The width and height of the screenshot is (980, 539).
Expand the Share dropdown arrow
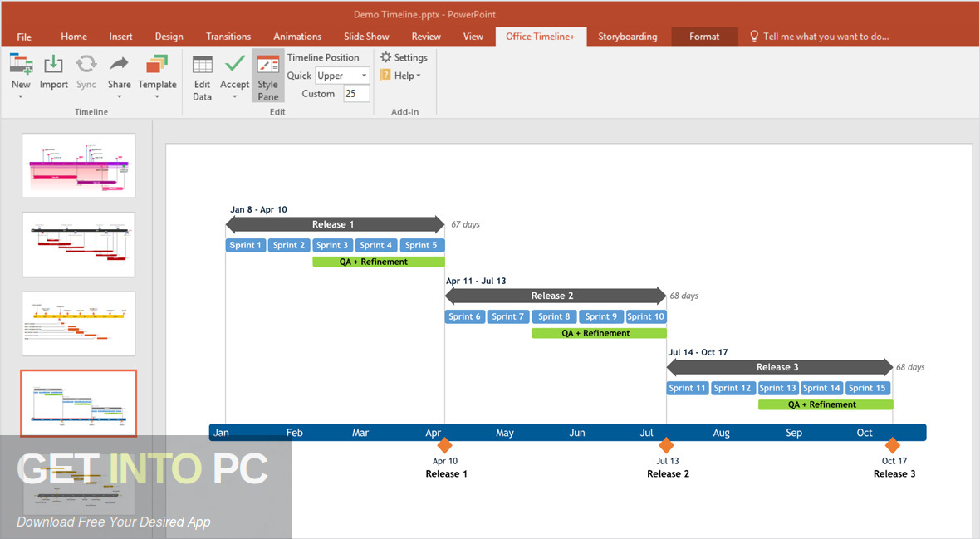point(119,97)
